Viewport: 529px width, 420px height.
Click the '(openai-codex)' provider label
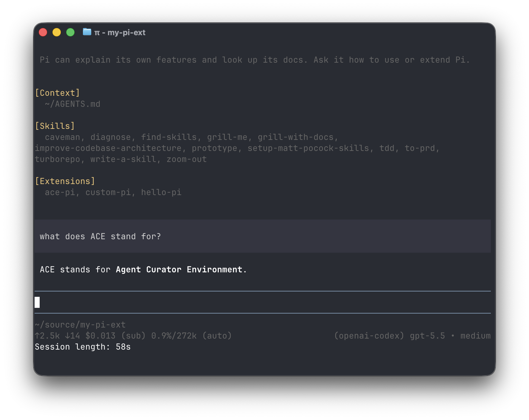369,336
